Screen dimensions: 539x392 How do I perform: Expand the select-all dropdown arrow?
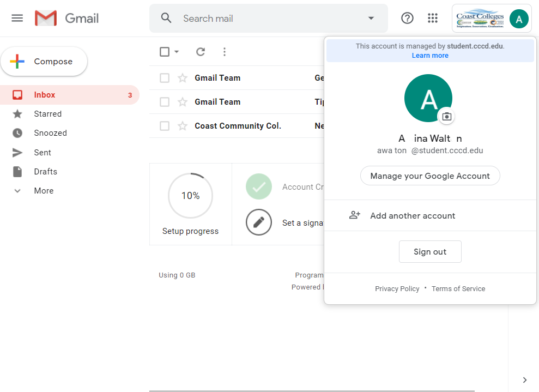coord(177,52)
